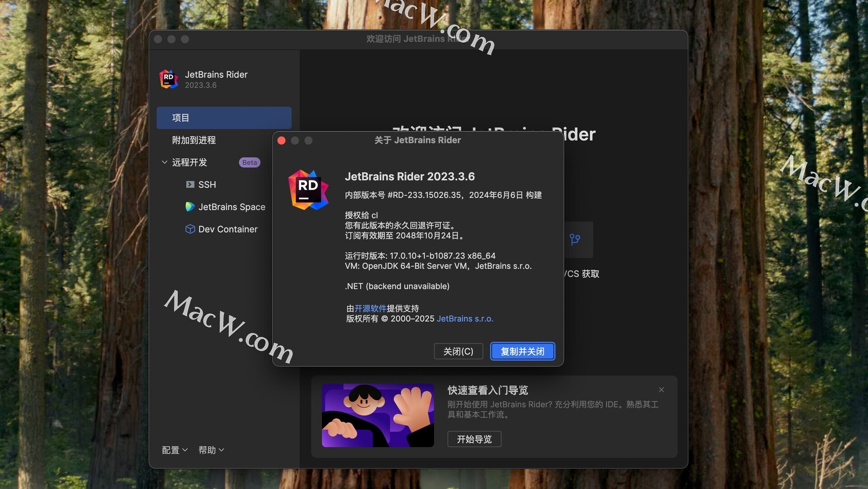The image size is (868, 489).
Task: Open the 帮助 dropdown menu
Action: tap(211, 450)
